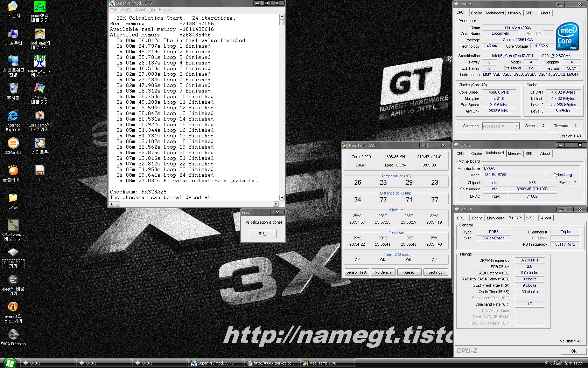Viewport: 588px width, 368px height.
Task: Switch to Real Temp 2.90 taskbar button
Action: [327, 363]
